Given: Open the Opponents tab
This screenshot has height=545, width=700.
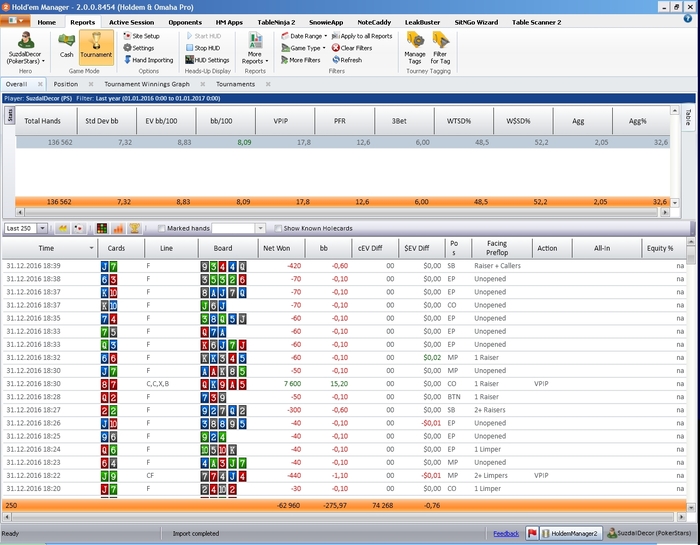Looking at the screenshot, I should 185,22.
